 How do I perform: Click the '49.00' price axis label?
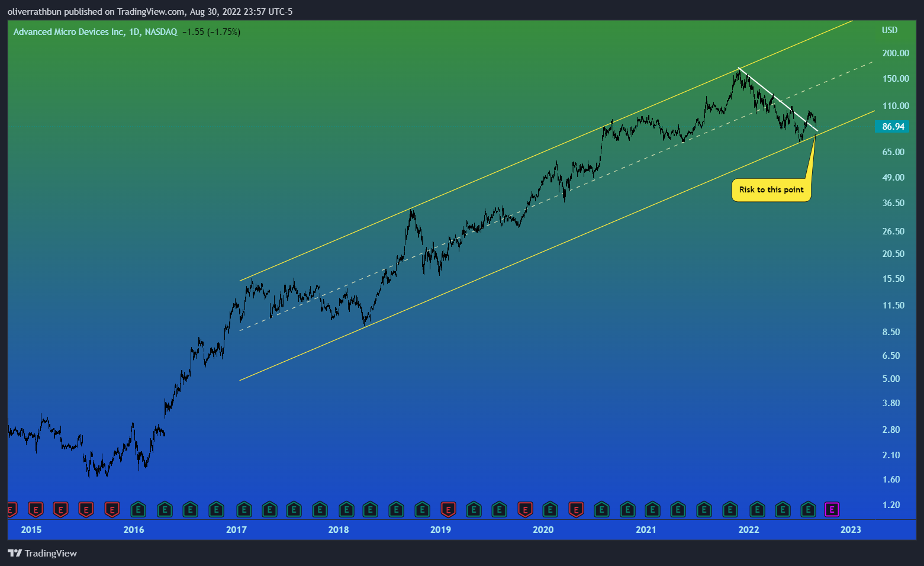pyautogui.click(x=893, y=178)
